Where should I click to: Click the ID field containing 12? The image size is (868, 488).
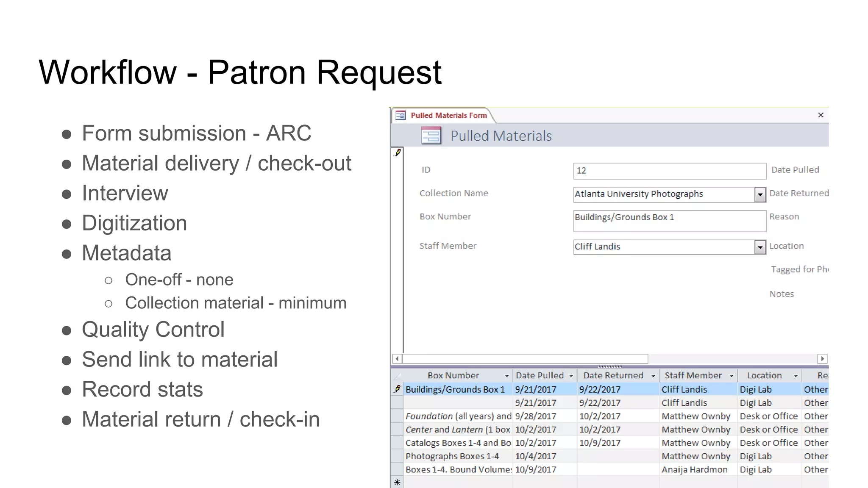pyautogui.click(x=670, y=171)
